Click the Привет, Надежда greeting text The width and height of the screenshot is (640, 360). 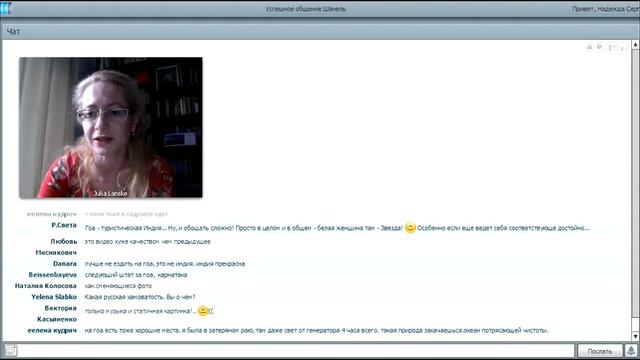tap(605, 9)
